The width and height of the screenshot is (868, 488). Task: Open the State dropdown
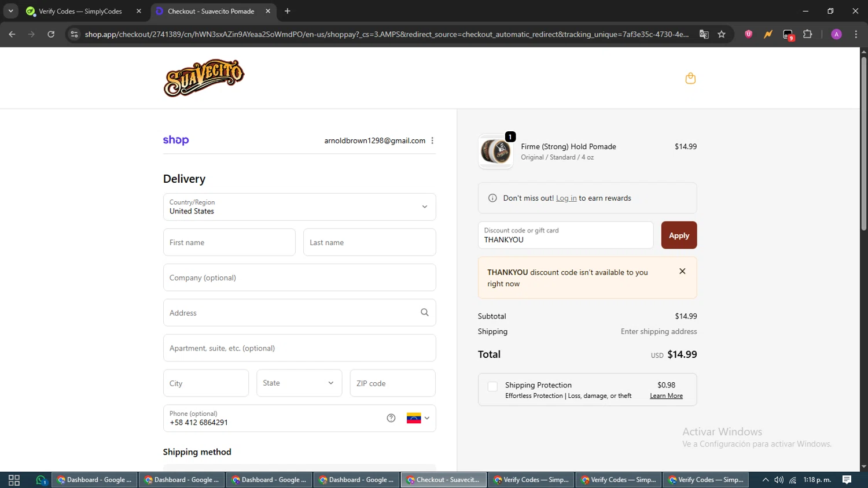point(299,383)
